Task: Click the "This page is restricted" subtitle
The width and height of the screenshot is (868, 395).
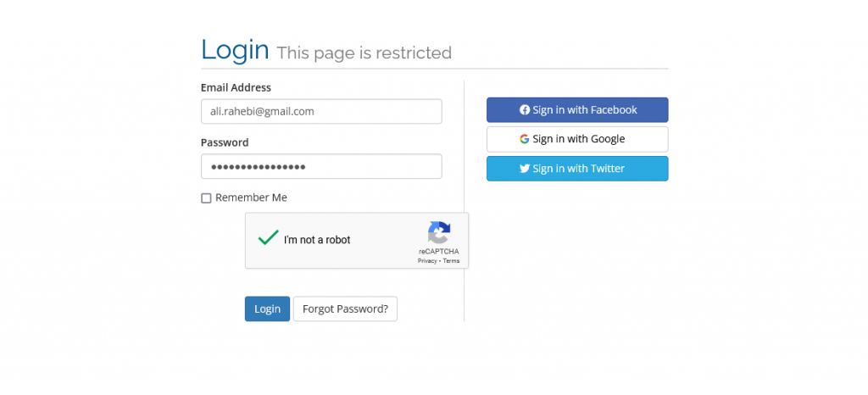Action: point(364,53)
